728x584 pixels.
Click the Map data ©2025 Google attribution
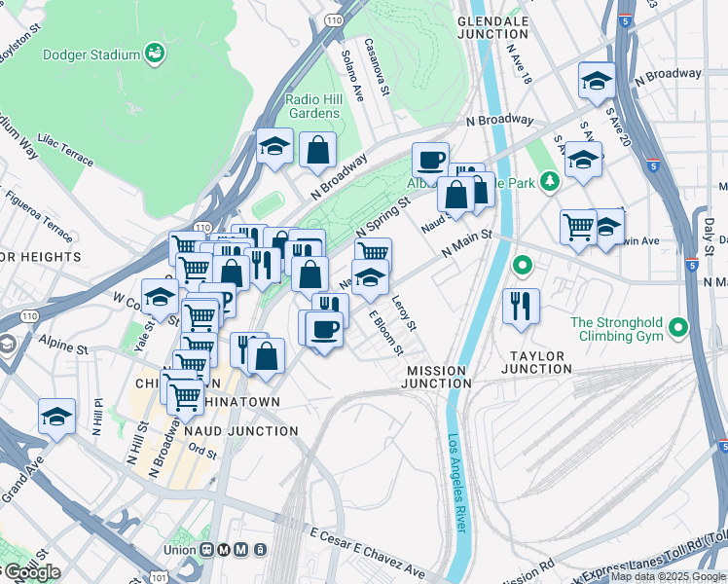tap(669, 577)
